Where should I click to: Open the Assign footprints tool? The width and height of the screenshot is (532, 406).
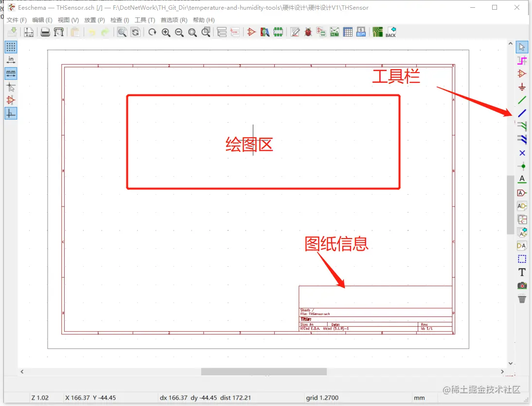click(x=321, y=32)
